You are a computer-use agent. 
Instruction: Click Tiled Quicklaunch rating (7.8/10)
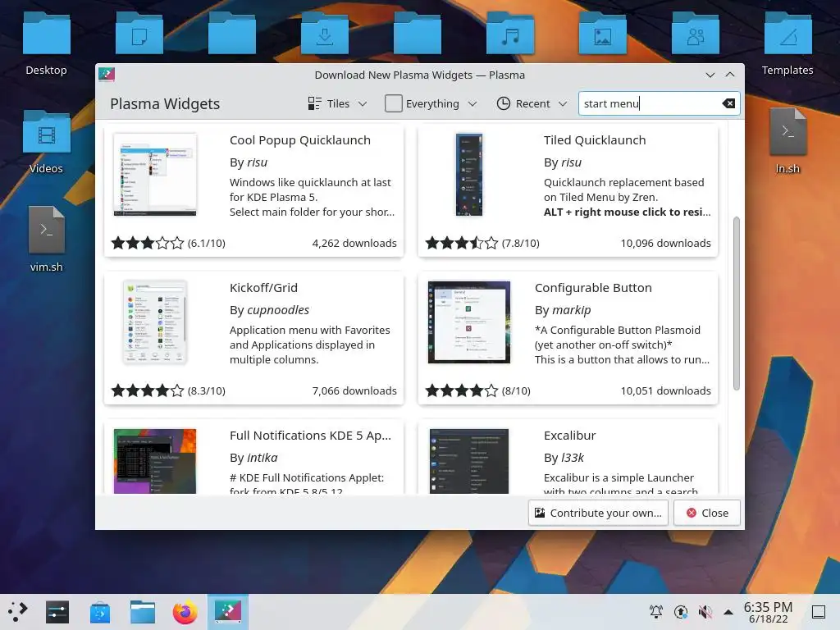point(482,243)
